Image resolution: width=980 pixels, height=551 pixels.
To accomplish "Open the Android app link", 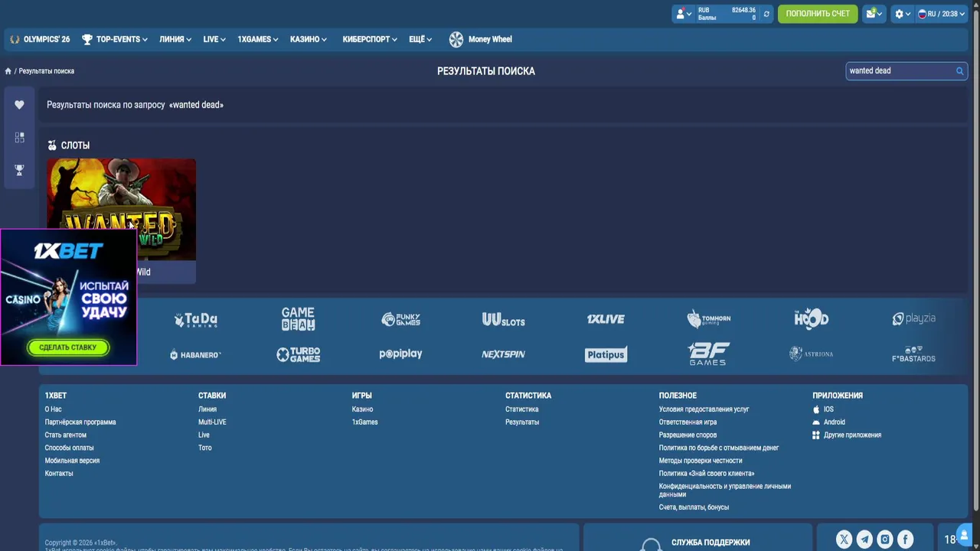I will 829,422.
